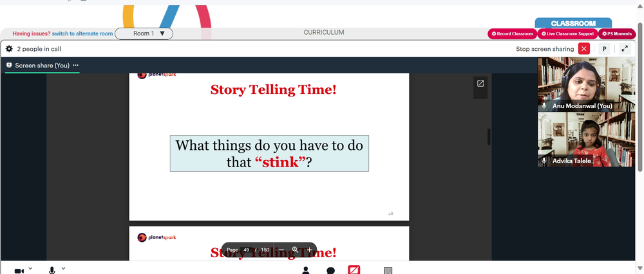Open the Room 1 dropdown
644x274 pixels.
[x=144, y=33]
